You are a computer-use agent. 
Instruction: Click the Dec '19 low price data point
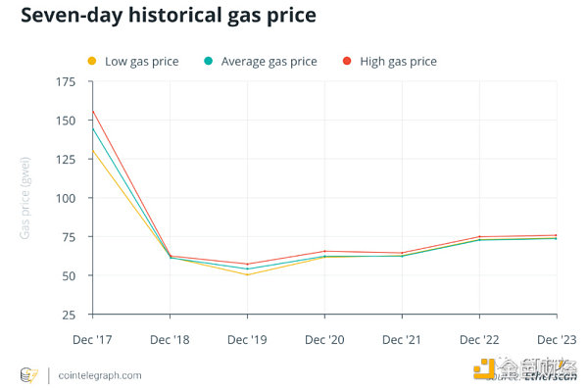pyautogui.click(x=247, y=274)
